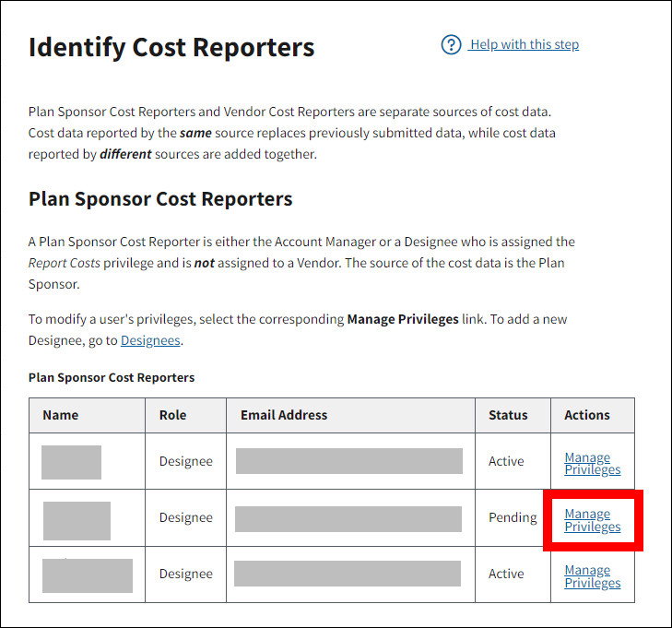
Task: Click the Active status in the last row
Action: [506, 574]
